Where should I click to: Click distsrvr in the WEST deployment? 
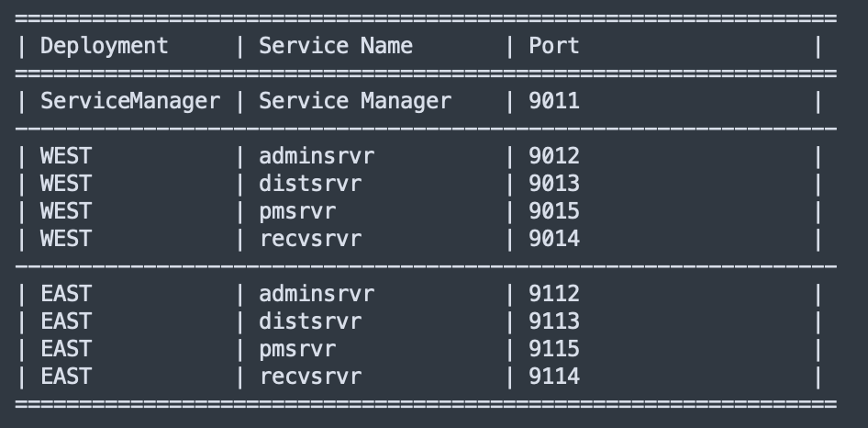(309, 184)
